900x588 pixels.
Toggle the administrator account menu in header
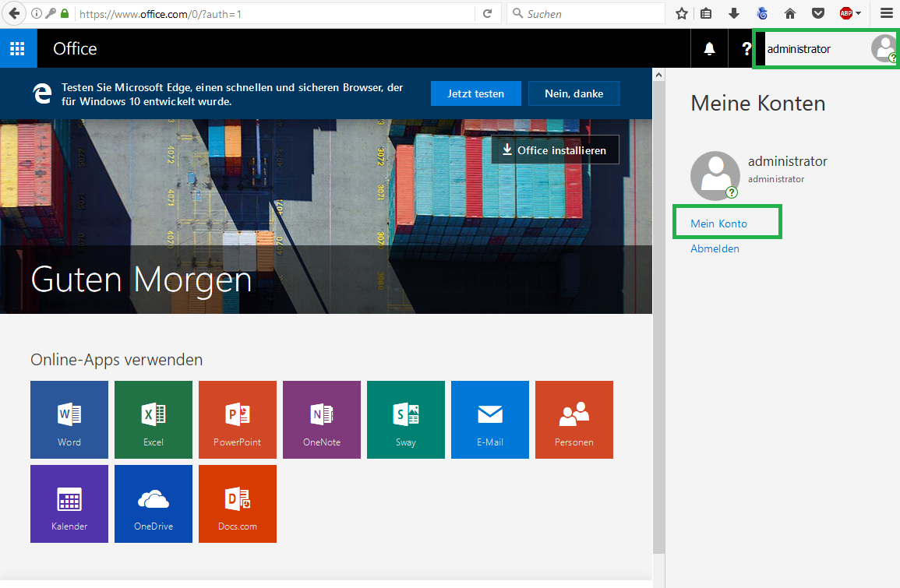tap(826, 49)
